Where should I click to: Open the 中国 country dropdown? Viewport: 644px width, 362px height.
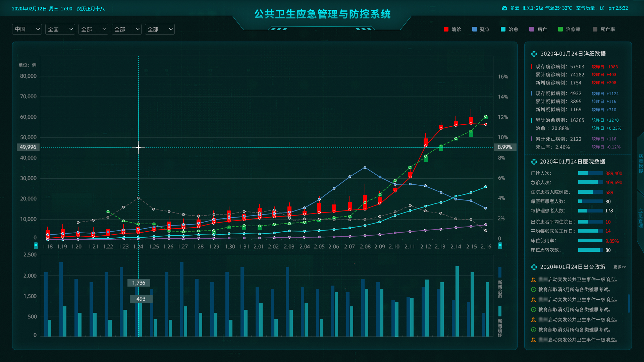pyautogui.click(x=27, y=29)
